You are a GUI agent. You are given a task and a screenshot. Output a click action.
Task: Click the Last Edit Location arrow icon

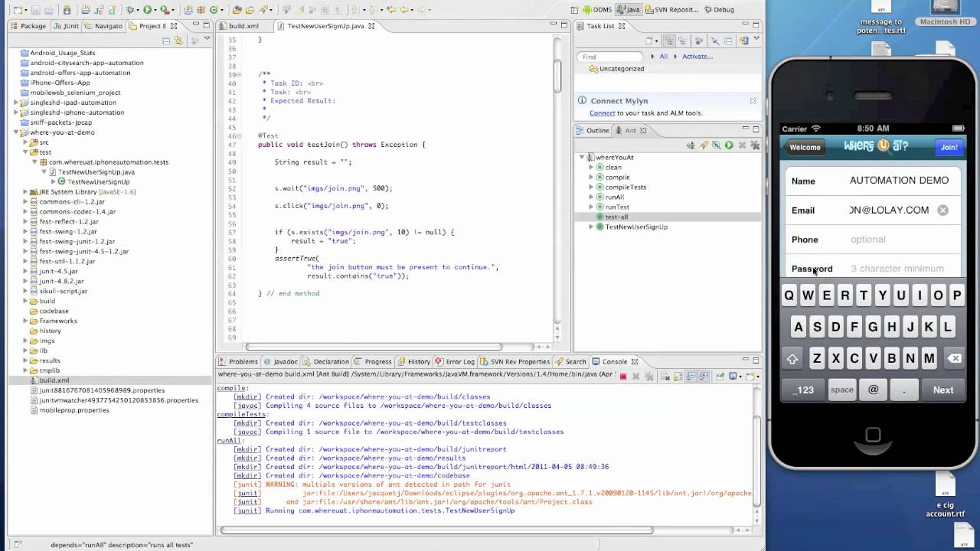tap(390, 10)
